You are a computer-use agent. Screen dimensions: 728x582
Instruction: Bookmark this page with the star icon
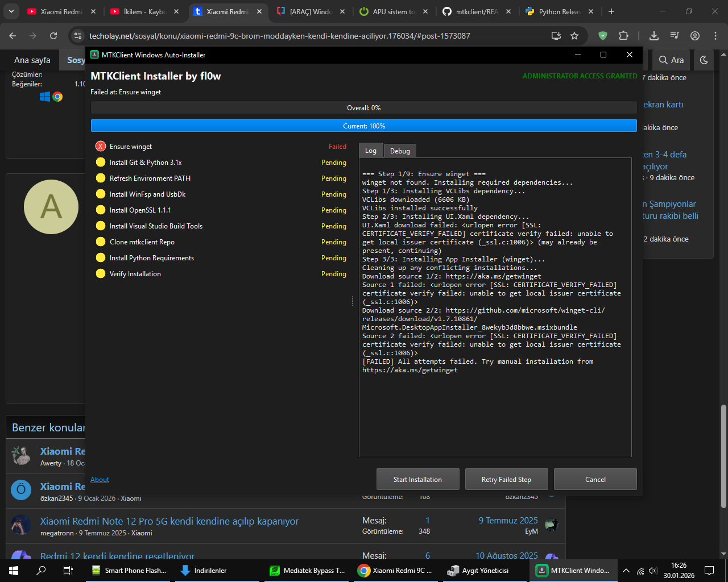[574, 36]
